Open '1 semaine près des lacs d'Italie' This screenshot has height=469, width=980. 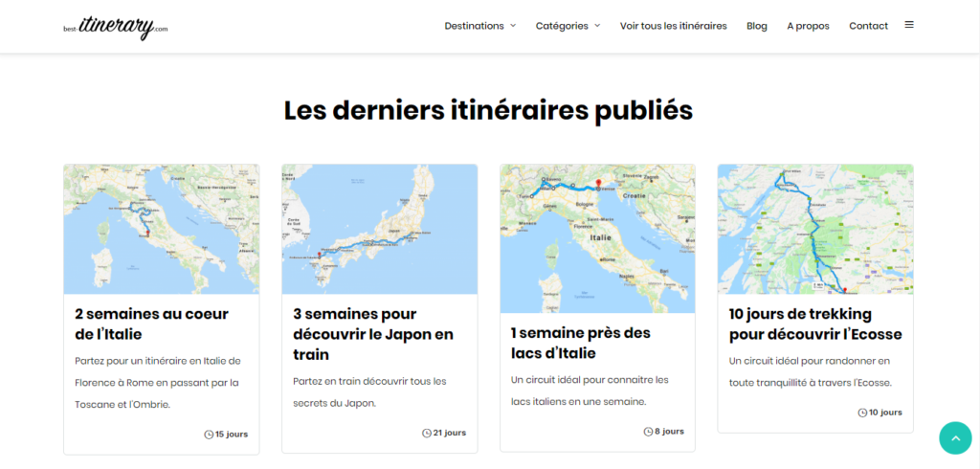point(581,344)
